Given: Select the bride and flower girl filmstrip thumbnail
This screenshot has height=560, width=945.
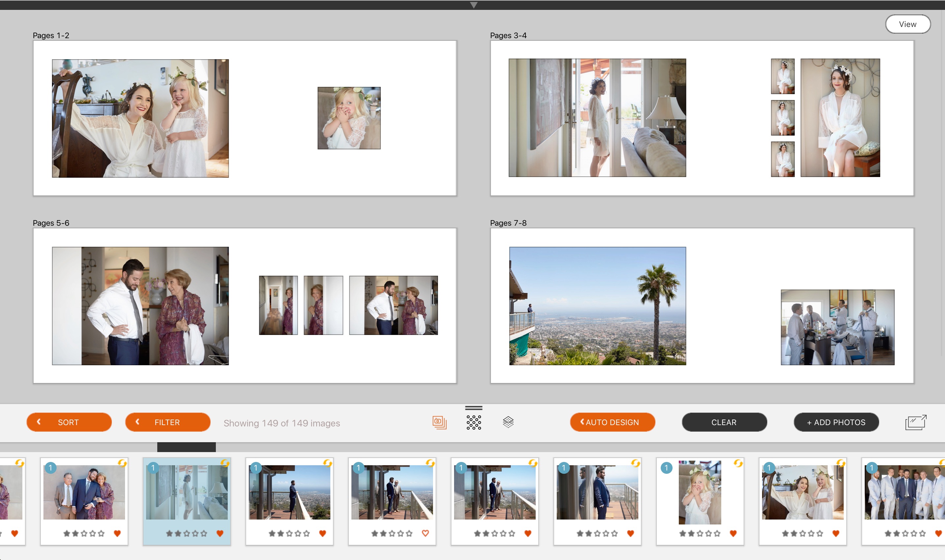Looking at the screenshot, I should click(x=803, y=492).
